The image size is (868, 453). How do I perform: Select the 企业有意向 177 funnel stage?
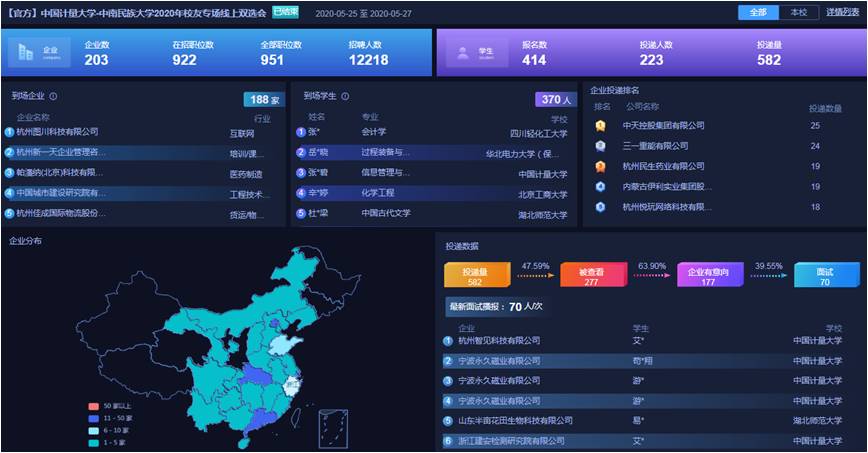[x=708, y=276]
